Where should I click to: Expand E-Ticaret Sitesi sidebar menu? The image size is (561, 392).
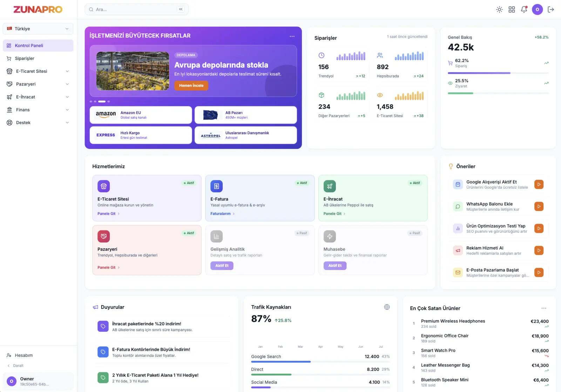(38, 71)
